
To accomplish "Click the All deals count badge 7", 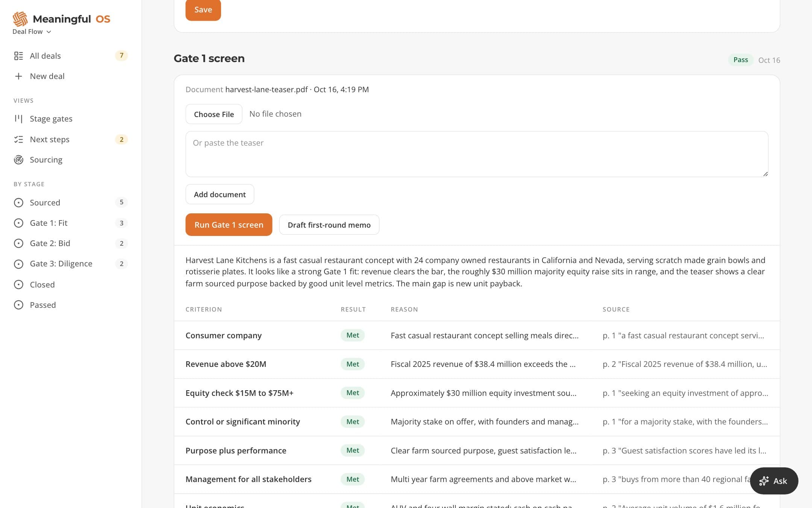I will 121,56.
